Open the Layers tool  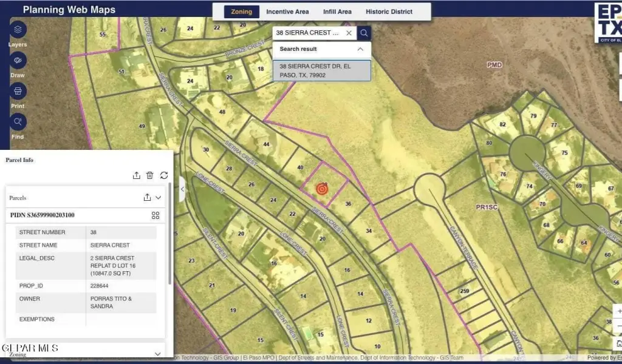[18, 29]
